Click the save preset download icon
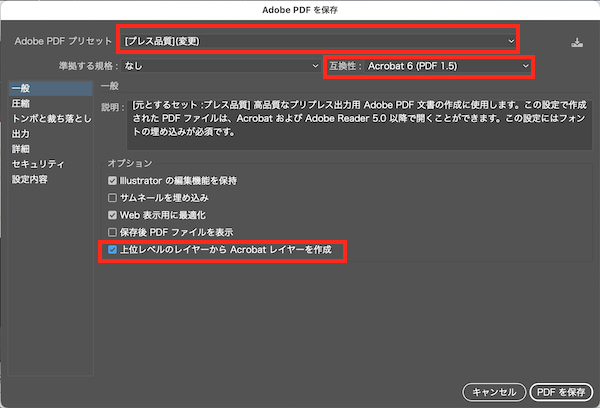Viewport: 600px width, 408px height. click(x=577, y=42)
